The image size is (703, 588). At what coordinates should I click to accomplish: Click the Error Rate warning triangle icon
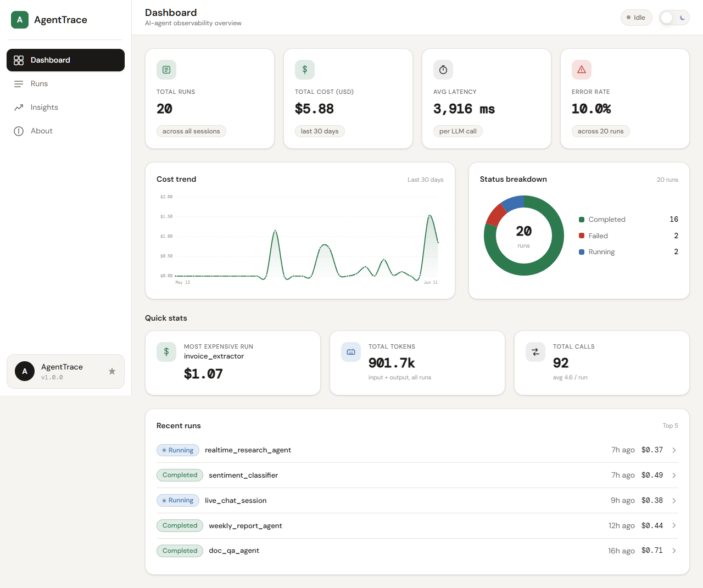582,70
